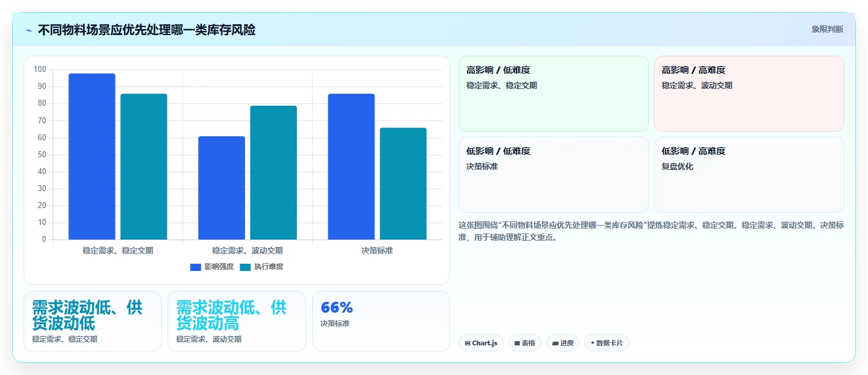This screenshot has width=868, height=375.
Task: Toggle the 影响强度 legend color box
Action: [195, 267]
